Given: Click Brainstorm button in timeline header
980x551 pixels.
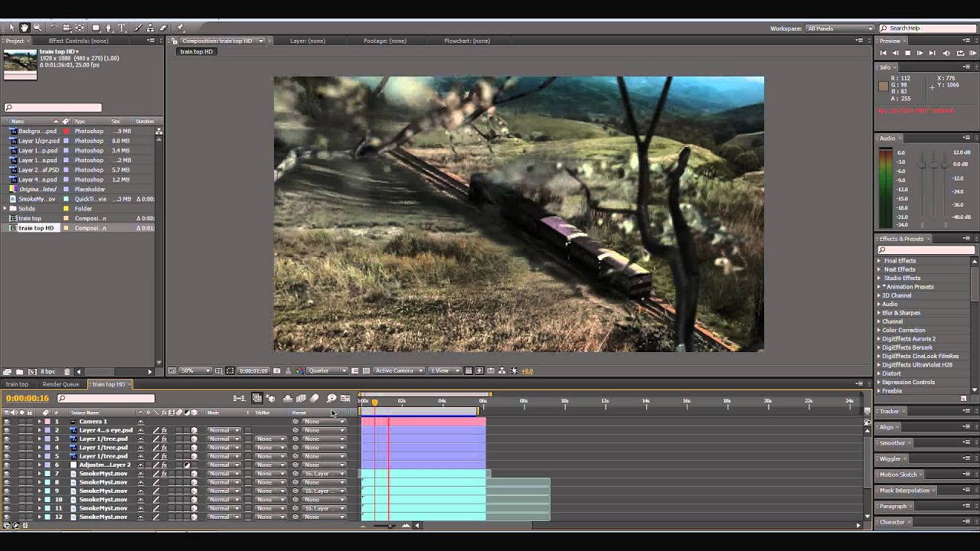Looking at the screenshot, I should (331, 398).
